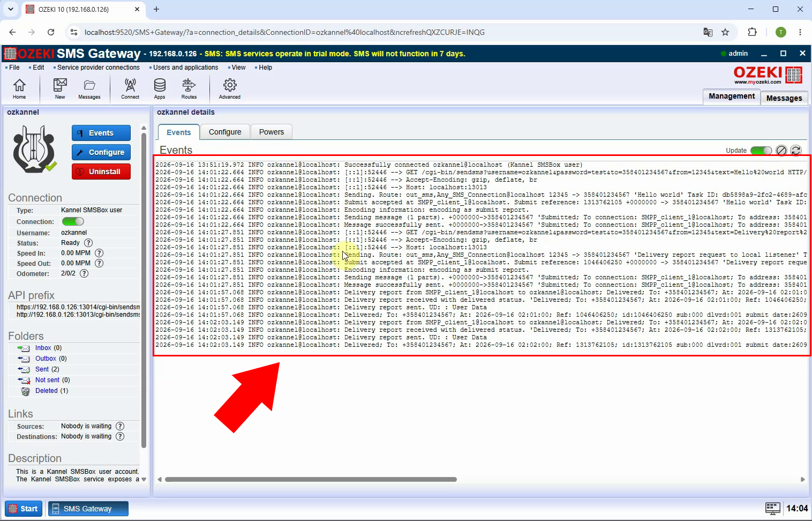Switch to the Configure tab
This screenshot has width=812, height=521.
[x=225, y=132]
